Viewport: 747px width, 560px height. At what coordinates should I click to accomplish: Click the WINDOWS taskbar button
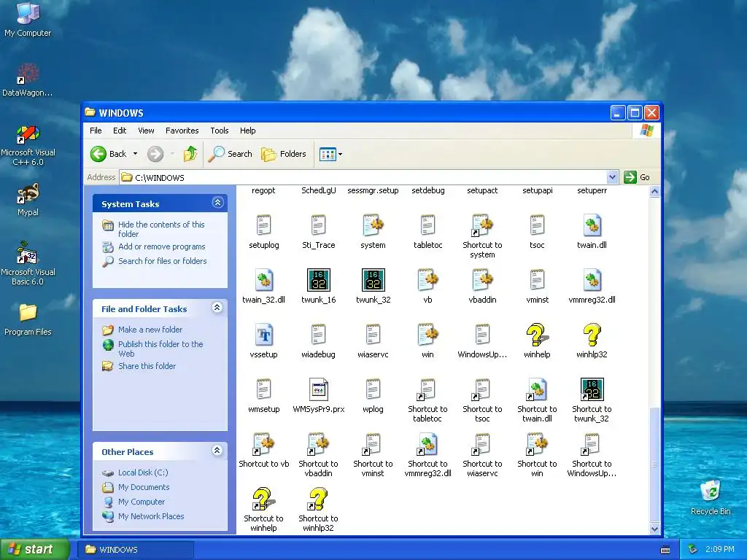pyautogui.click(x=136, y=550)
